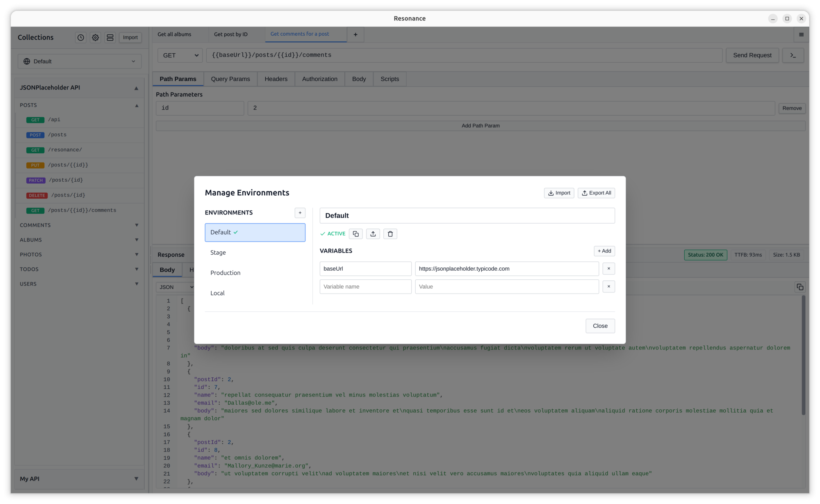Open the terminal console icon beside Send Request
Screen dimensions: 820x504
coord(793,55)
